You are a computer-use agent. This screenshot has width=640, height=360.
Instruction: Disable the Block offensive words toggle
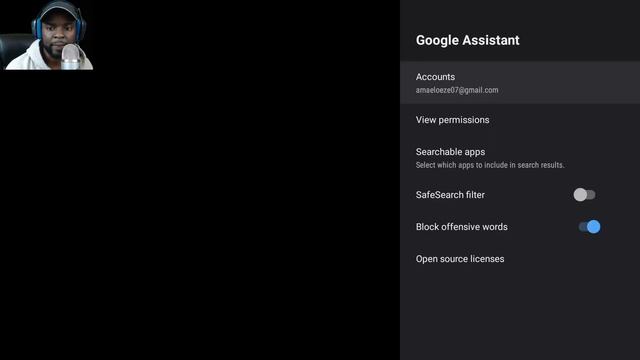(589, 227)
